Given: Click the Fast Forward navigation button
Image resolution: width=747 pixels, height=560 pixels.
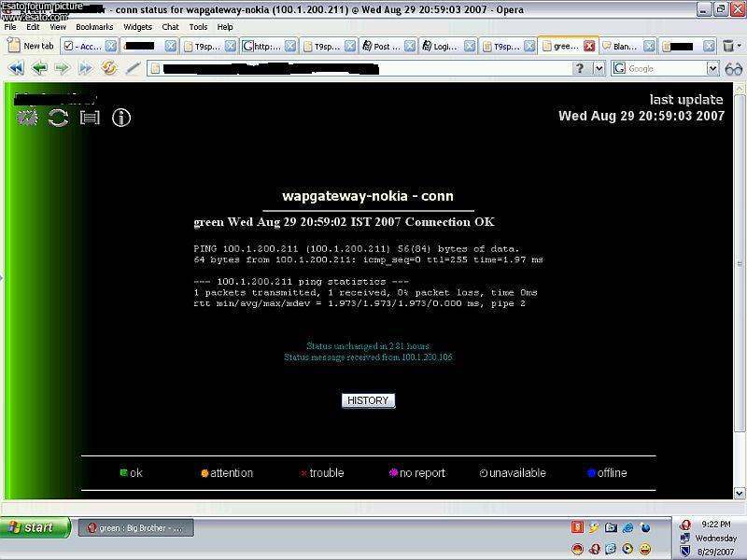Looking at the screenshot, I should click(86, 68).
